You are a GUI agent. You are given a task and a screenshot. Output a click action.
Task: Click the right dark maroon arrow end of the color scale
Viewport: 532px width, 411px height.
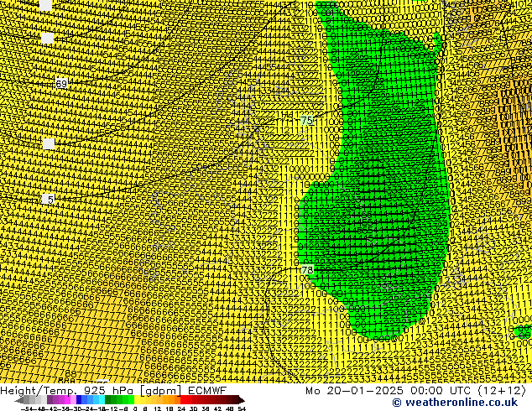click(x=242, y=400)
